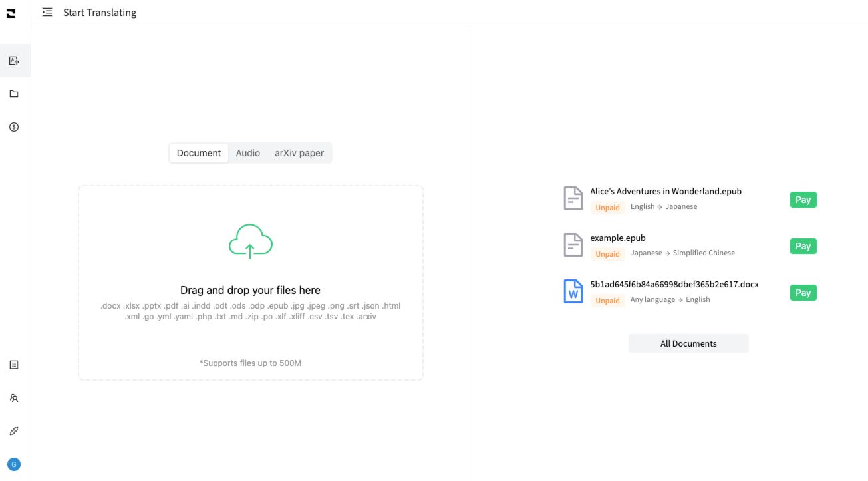
Task: Switch to the arXiv paper tab
Action: coord(299,153)
